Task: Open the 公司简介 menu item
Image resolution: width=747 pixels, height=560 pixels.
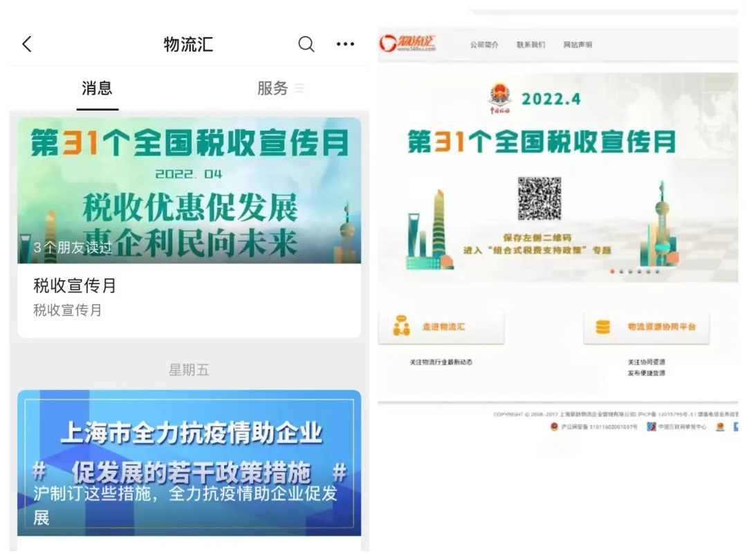Action: pyautogui.click(x=484, y=45)
